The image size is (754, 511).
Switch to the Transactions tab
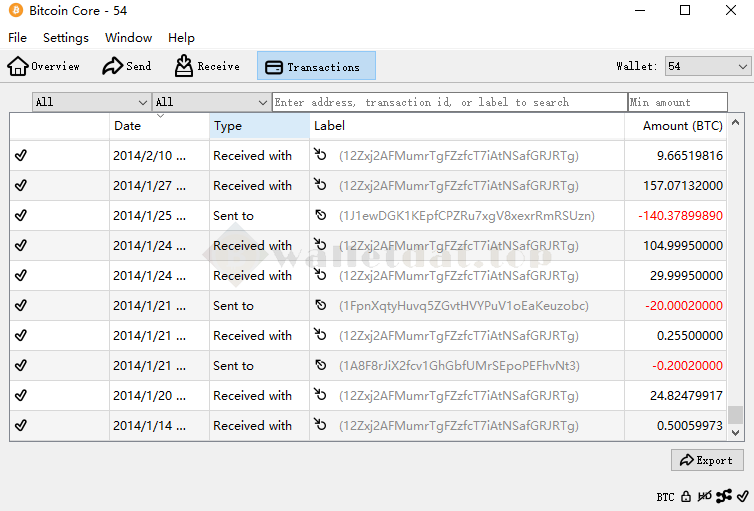316,66
